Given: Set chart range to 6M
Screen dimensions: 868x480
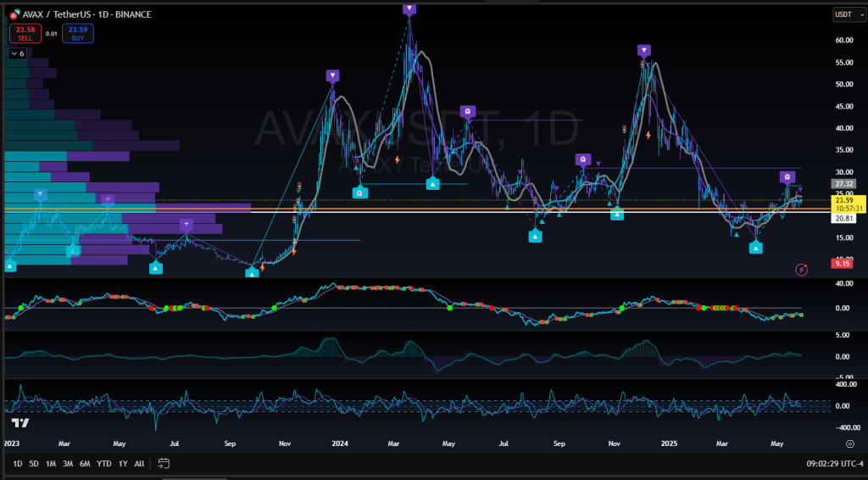Looking at the screenshot, I should click(x=85, y=463).
